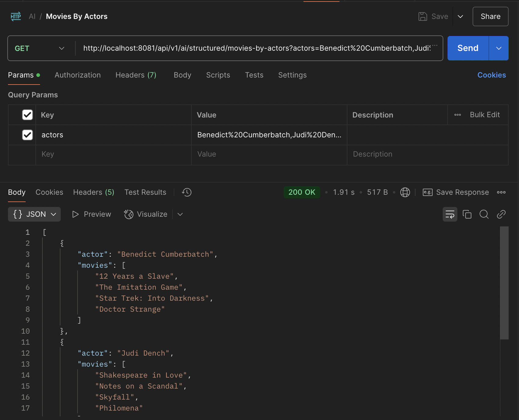This screenshot has height=420, width=519.
Task: Click "Doctor Strange" in response
Action: (130, 309)
